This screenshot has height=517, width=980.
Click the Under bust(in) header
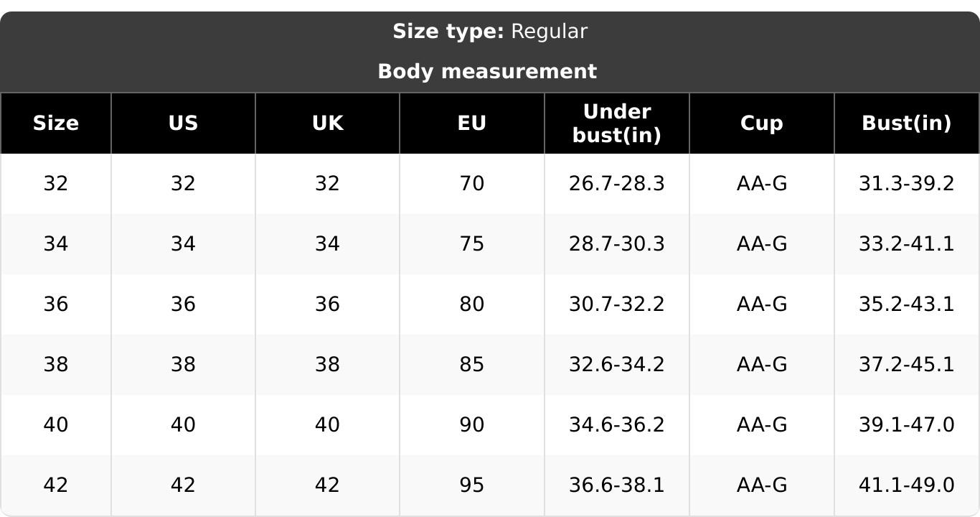(617, 124)
